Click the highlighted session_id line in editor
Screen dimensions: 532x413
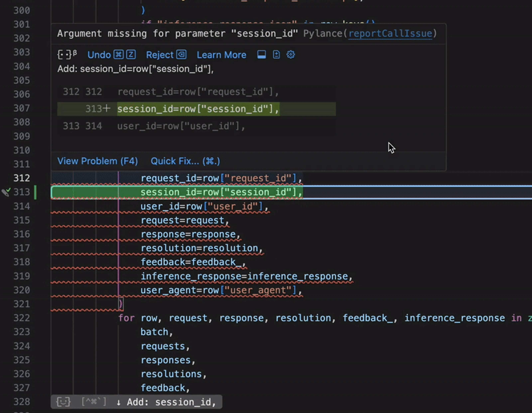(x=221, y=192)
